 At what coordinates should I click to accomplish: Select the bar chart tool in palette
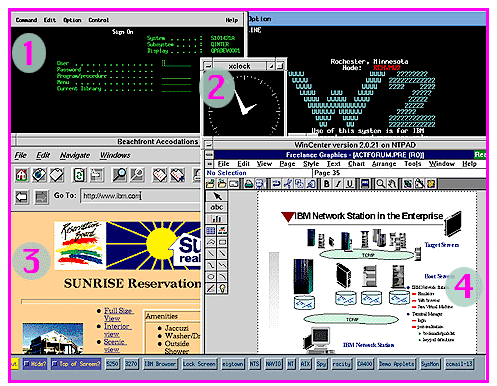tap(217, 219)
